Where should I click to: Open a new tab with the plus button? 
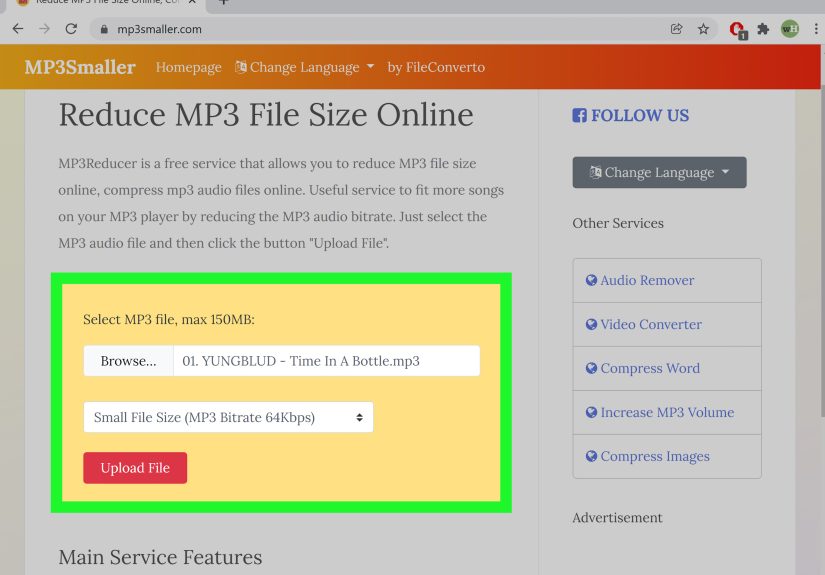(224, 2)
